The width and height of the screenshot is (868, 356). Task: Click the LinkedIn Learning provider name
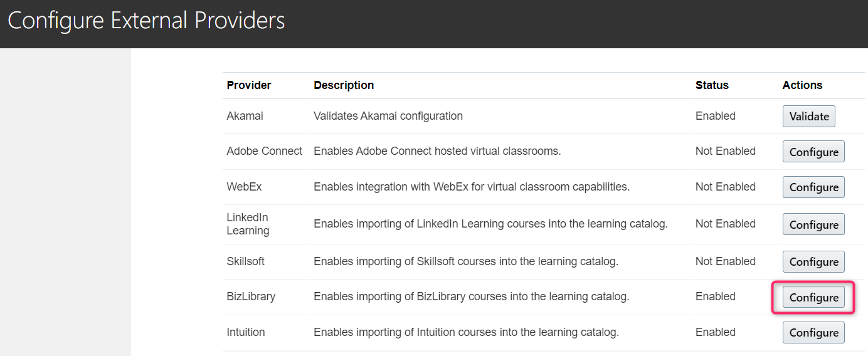[248, 224]
